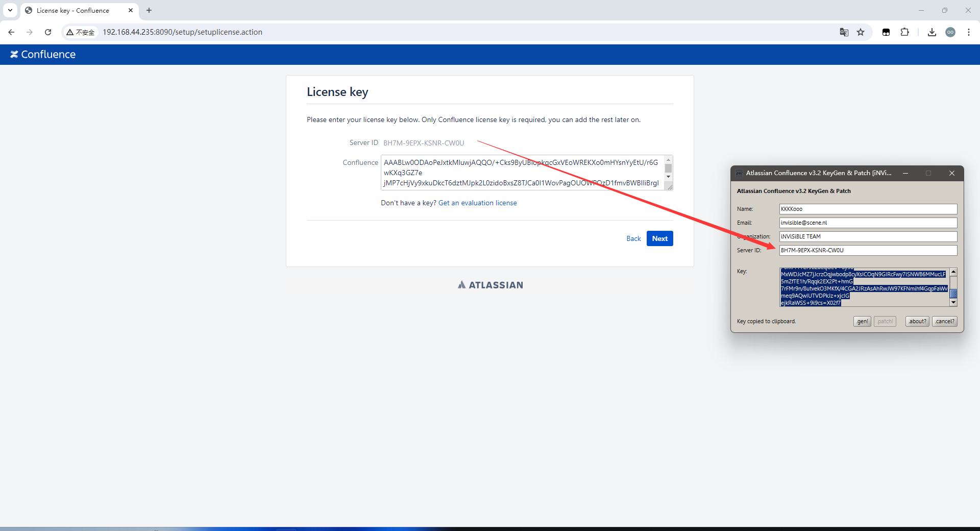The width and height of the screenshot is (980, 531).
Task: Click the dark extension icon beside the star
Action: 886,32
